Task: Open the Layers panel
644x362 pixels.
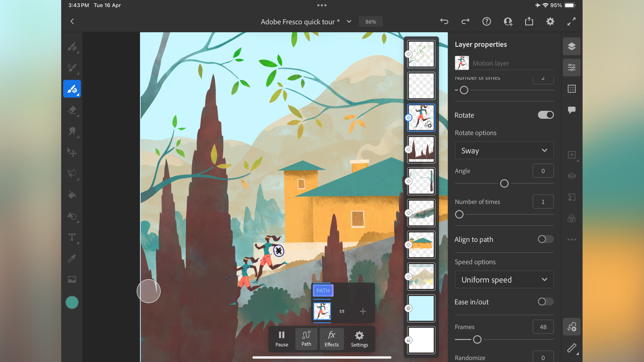Action: tap(572, 46)
